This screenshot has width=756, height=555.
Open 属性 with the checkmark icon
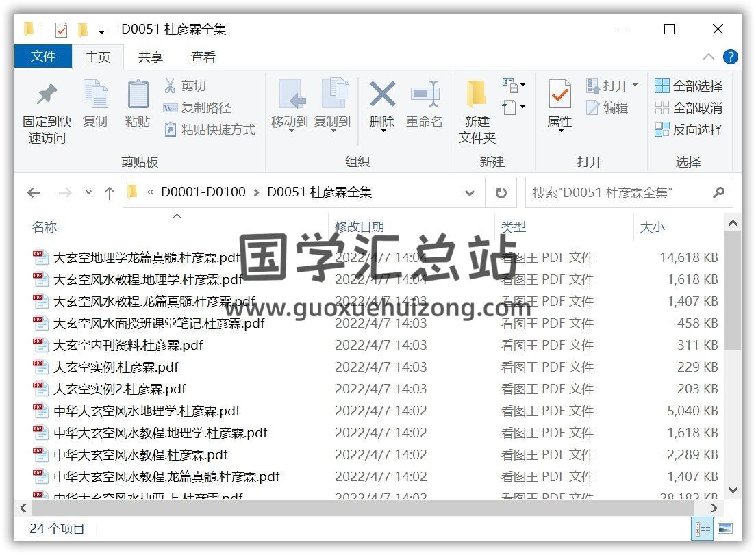[x=559, y=94]
